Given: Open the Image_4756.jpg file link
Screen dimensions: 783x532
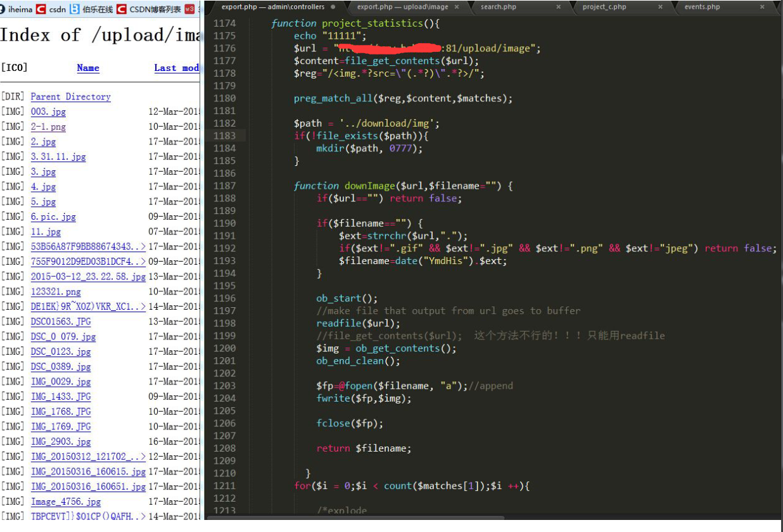Looking at the screenshot, I should (x=66, y=502).
